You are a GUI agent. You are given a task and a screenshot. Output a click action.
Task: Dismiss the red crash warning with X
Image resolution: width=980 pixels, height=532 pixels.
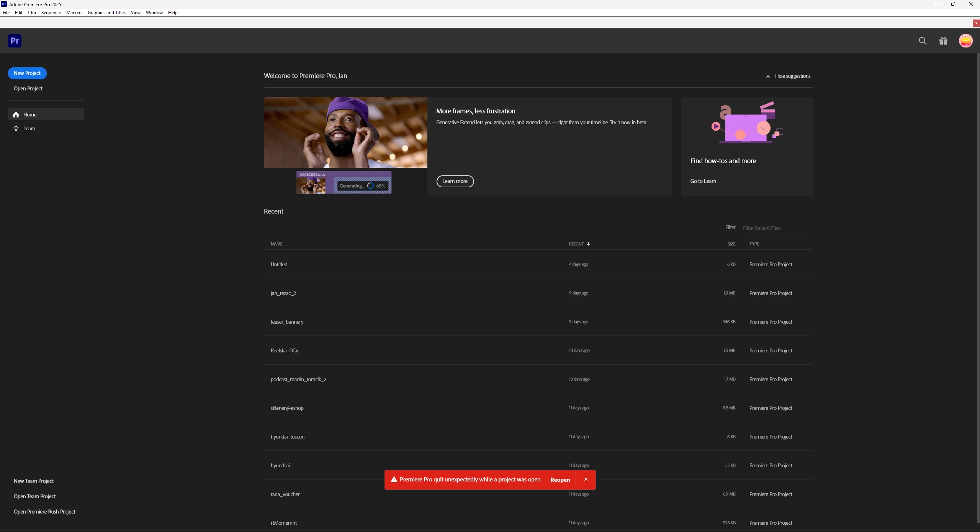click(586, 480)
